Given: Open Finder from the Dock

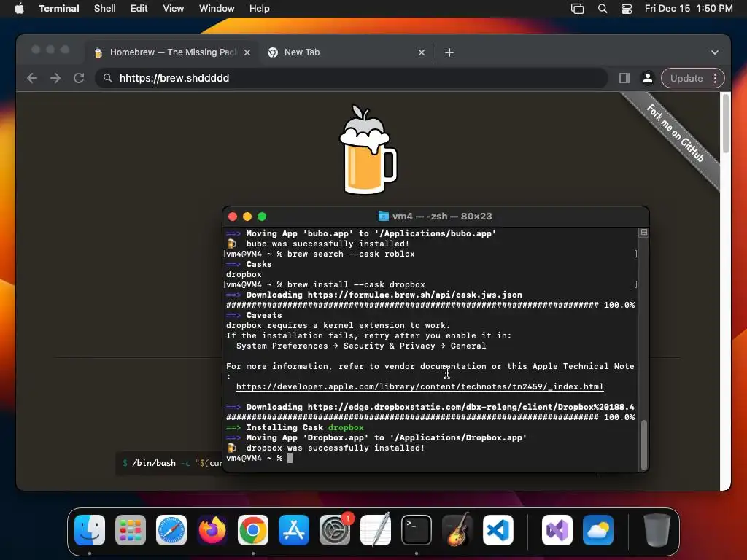Looking at the screenshot, I should (x=90, y=530).
